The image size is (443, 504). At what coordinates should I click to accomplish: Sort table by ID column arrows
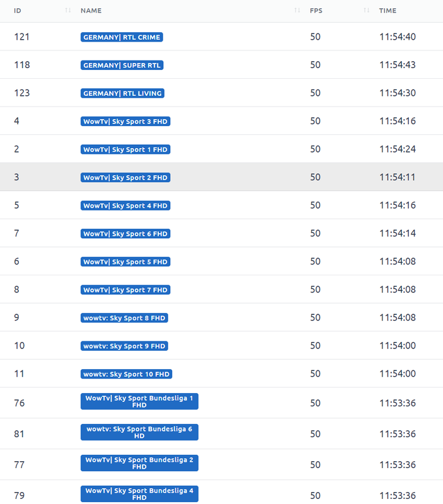click(68, 11)
